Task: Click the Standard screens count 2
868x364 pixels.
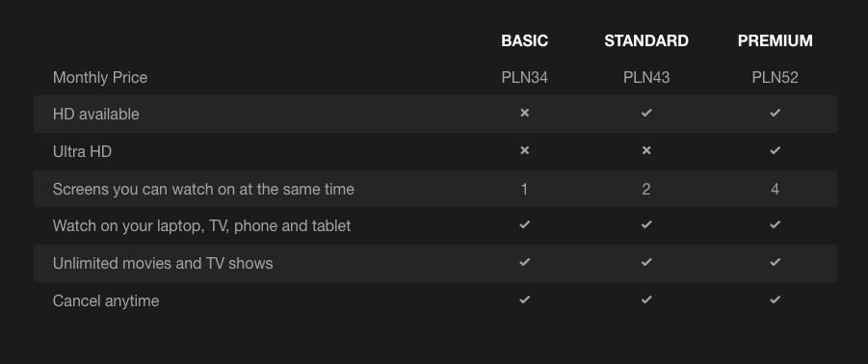Action: coord(646,189)
